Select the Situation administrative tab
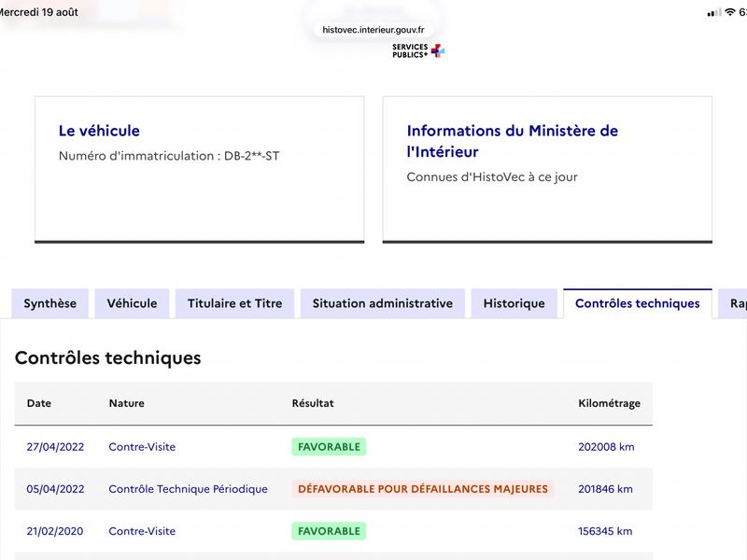The image size is (747, 560). 383,303
